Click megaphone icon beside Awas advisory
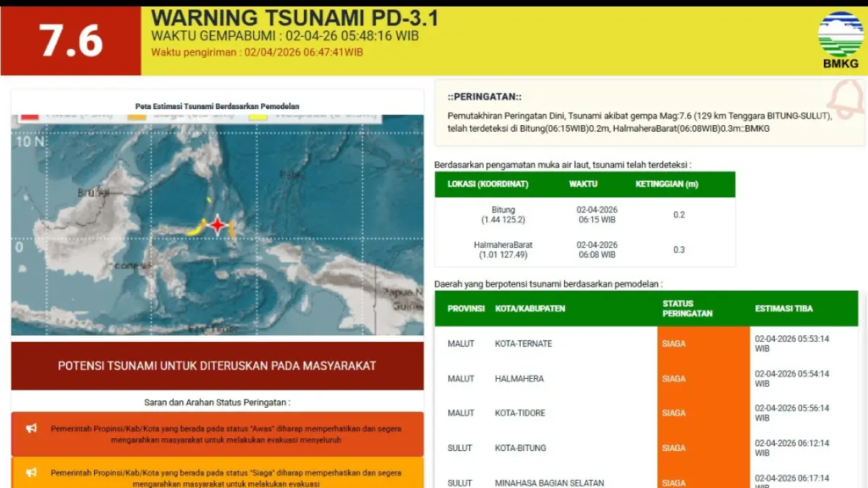Image resolution: width=868 pixels, height=488 pixels. point(31,429)
